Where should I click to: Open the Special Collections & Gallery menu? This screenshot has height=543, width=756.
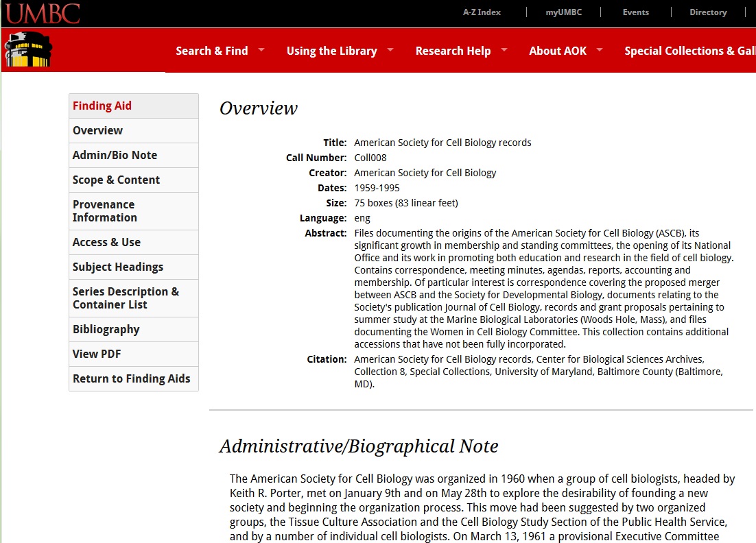[x=690, y=51]
